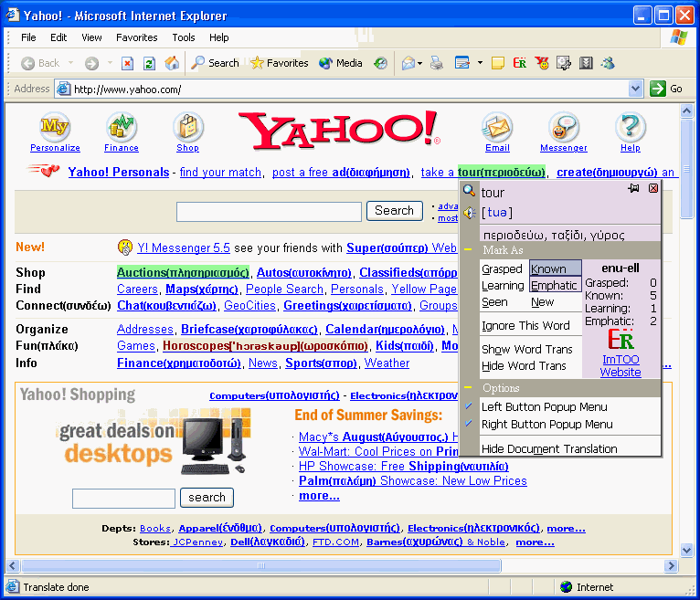The width and height of the screenshot is (700, 600).
Task: Open the Yahoo! Personals link
Action: [x=118, y=173]
